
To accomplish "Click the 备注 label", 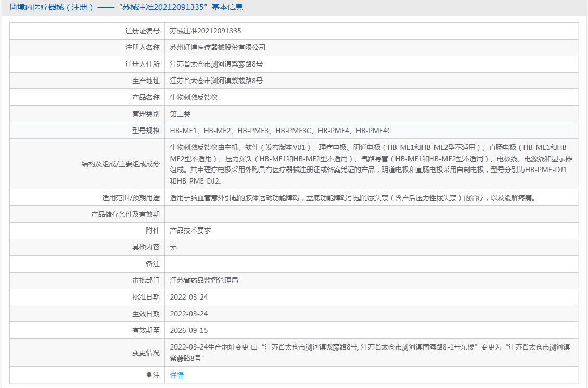I will click(x=152, y=264).
